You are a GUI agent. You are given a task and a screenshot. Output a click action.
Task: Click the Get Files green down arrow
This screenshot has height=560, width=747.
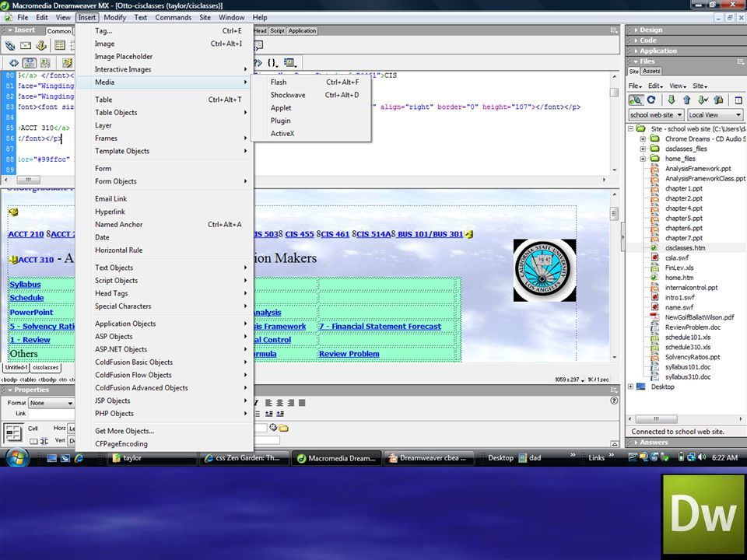(x=672, y=100)
